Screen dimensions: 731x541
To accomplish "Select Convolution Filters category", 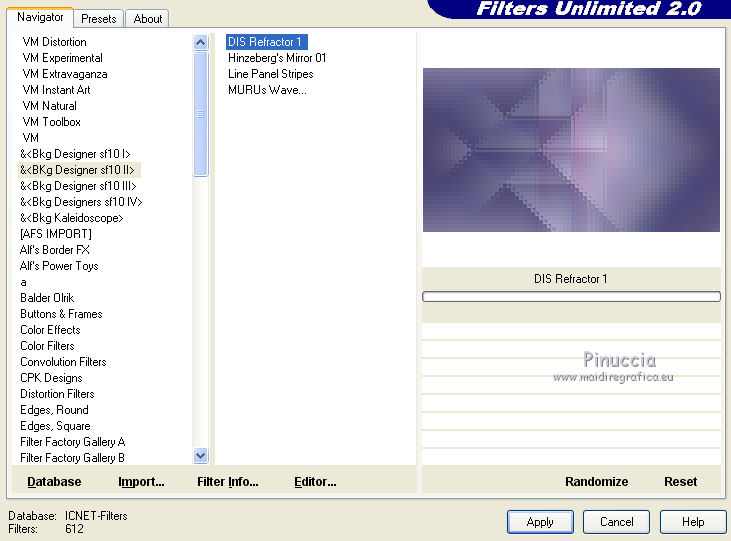I will coord(63,362).
